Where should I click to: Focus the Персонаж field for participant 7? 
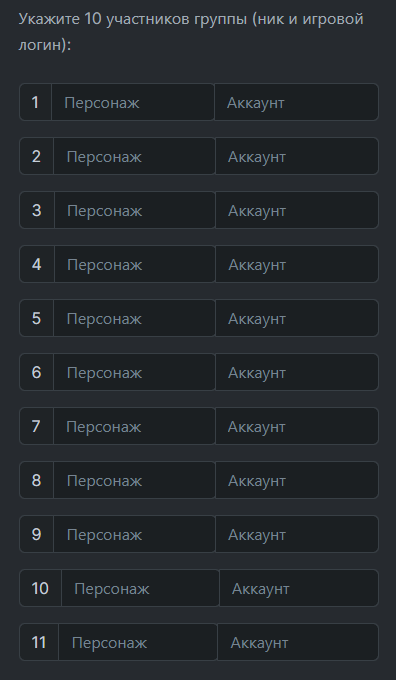(x=134, y=426)
